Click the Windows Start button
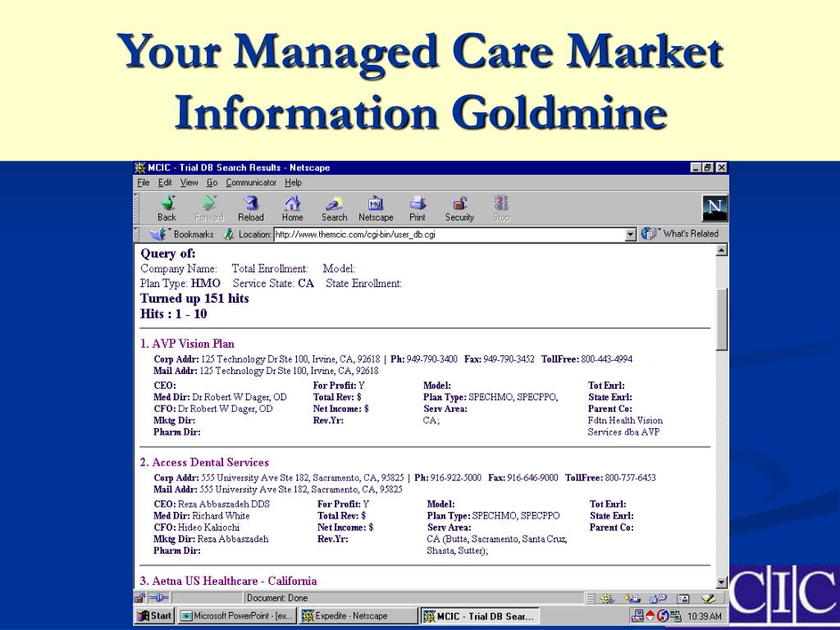The height and width of the screenshot is (630, 840). [154, 615]
